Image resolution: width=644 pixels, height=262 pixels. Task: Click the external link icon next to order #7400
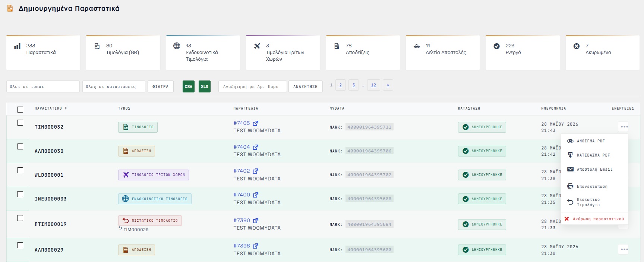(x=255, y=195)
